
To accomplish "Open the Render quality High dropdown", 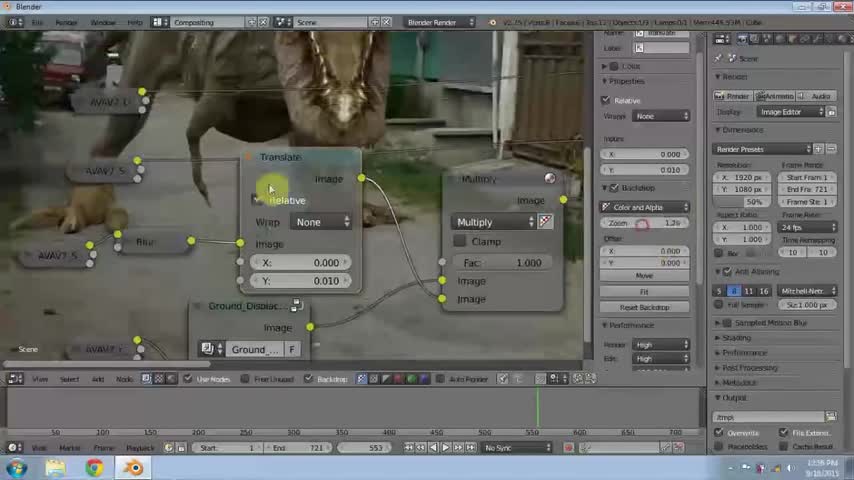I will [x=661, y=344].
